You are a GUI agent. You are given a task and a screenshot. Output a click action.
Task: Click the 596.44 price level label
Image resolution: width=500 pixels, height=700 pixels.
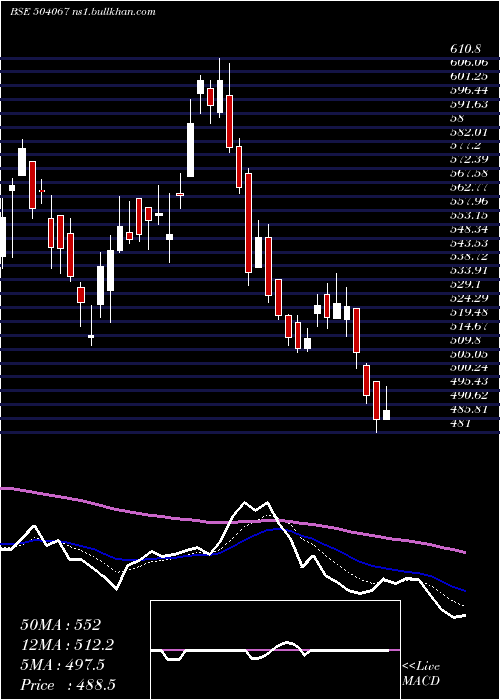(x=469, y=90)
